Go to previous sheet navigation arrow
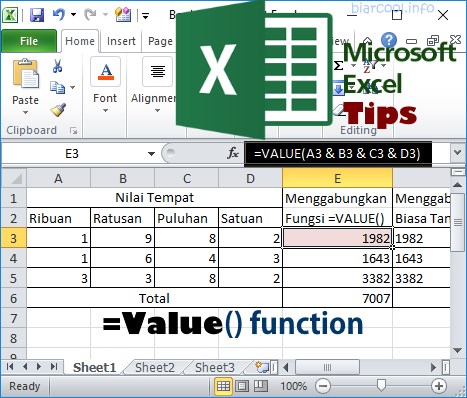The image size is (467, 398). (x=25, y=367)
